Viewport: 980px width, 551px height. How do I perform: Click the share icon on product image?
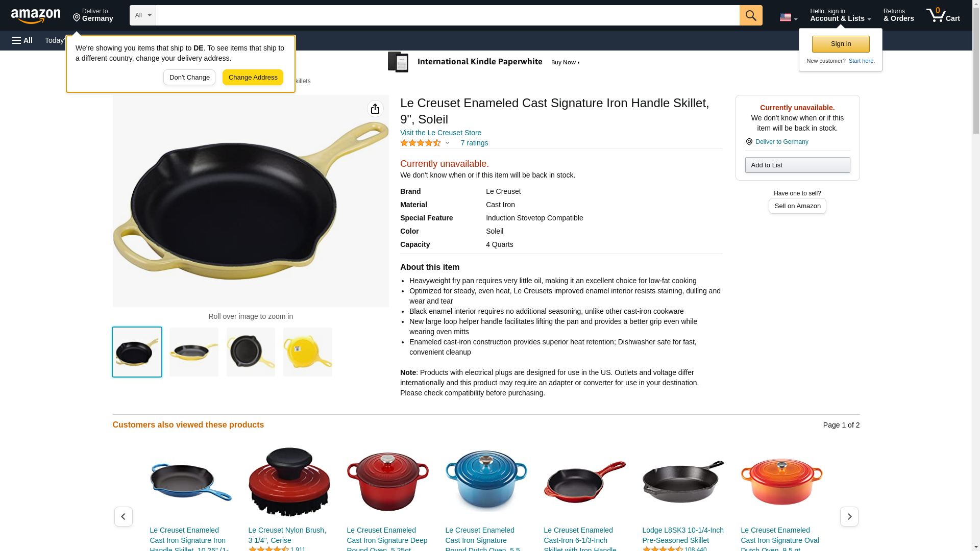pos(375,109)
